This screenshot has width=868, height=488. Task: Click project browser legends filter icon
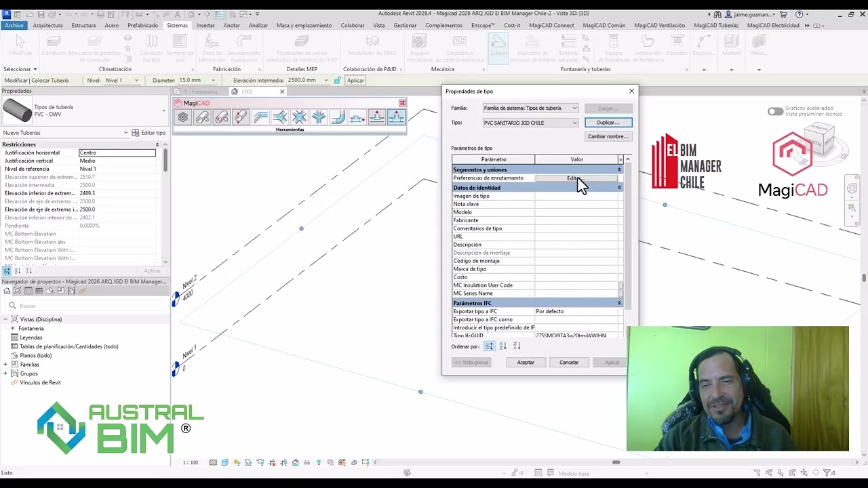(x=28, y=291)
